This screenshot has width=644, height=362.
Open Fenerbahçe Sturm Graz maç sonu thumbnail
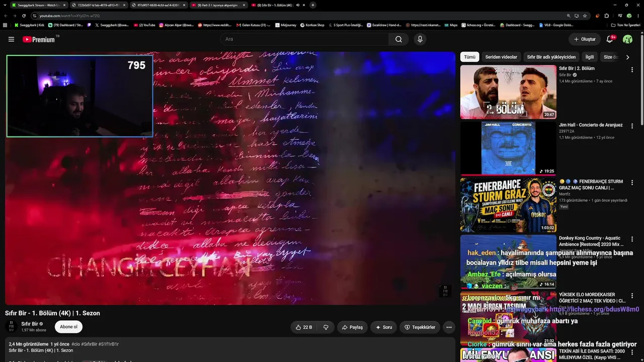tap(508, 205)
